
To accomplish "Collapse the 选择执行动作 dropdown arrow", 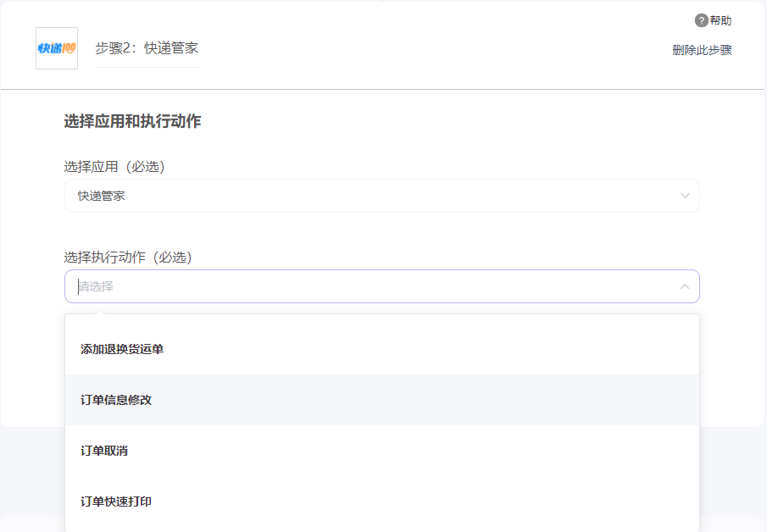I will click(x=685, y=286).
